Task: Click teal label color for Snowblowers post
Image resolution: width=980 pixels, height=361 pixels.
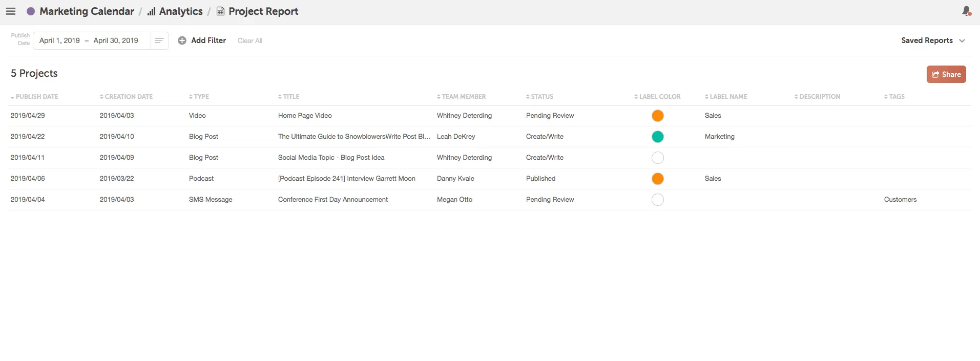Action: coord(658,137)
